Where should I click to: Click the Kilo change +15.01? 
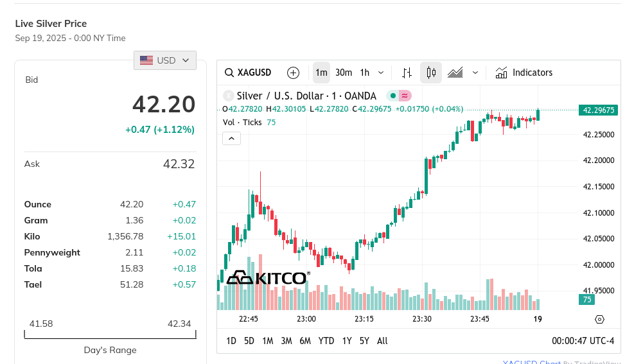182,236
